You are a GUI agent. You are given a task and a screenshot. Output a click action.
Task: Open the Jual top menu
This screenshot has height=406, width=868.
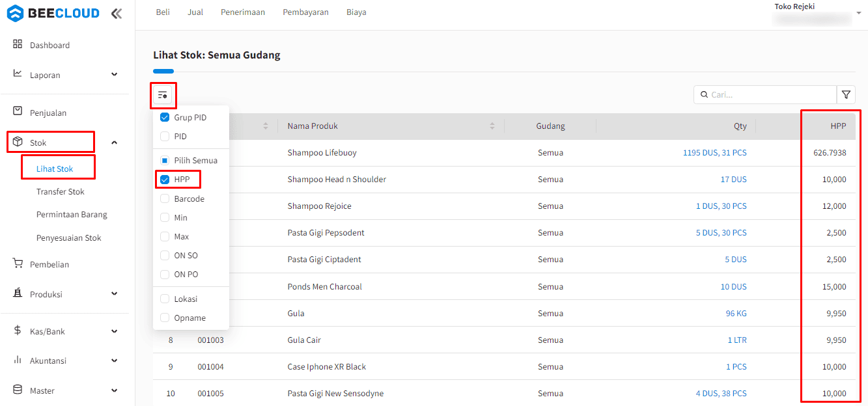(195, 12)
